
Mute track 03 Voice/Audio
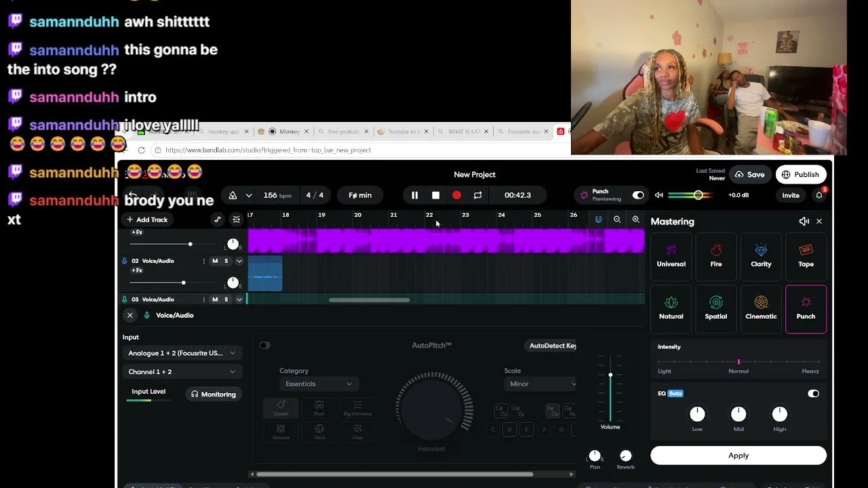[215, 300]
